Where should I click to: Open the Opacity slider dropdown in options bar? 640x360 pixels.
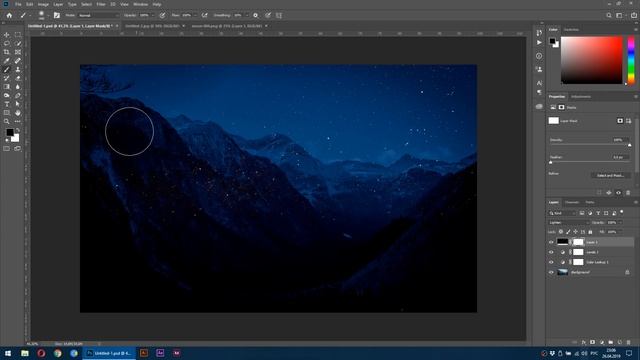pyautogui.click(x=153, y=16)
